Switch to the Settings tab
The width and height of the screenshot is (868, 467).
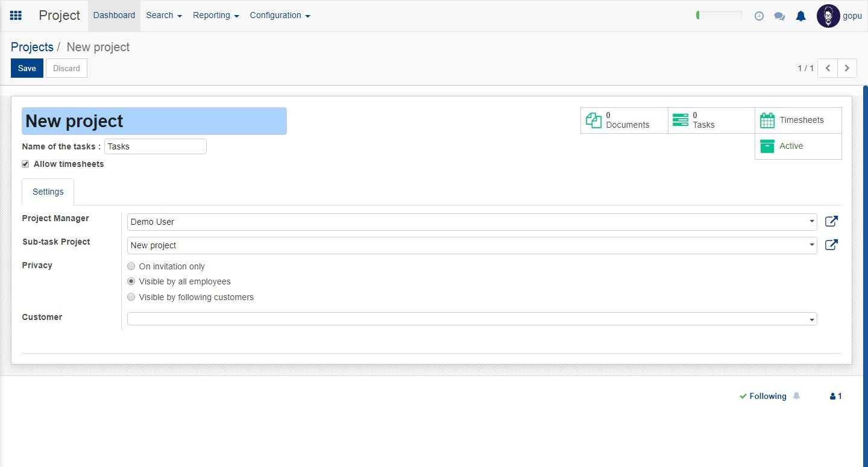tap(48, 192)
